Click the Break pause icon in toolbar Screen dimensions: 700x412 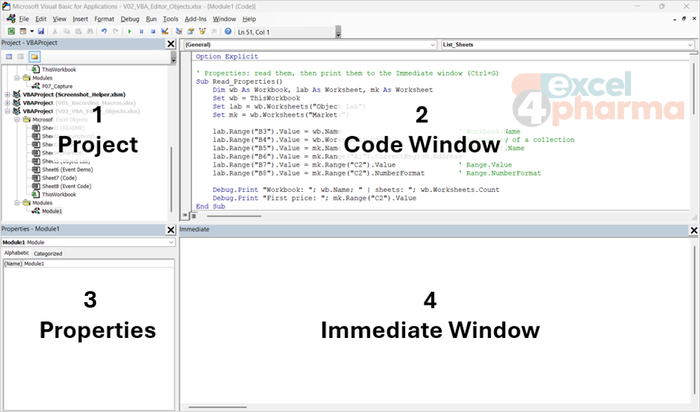(141, 31)
